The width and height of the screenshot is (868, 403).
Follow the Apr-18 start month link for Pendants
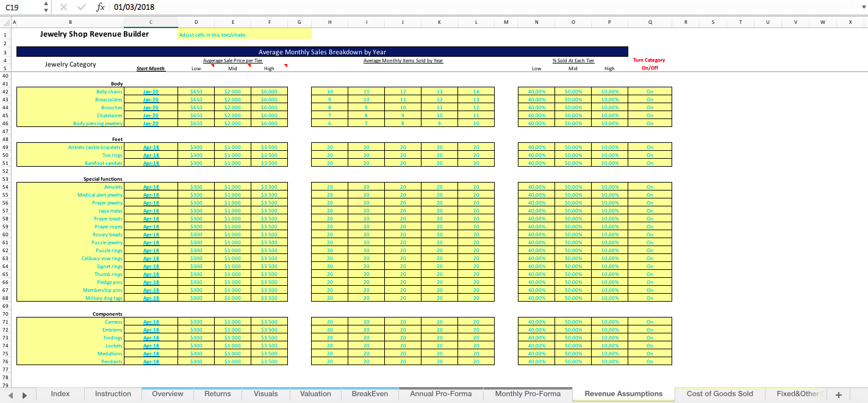tap(150, 361)
